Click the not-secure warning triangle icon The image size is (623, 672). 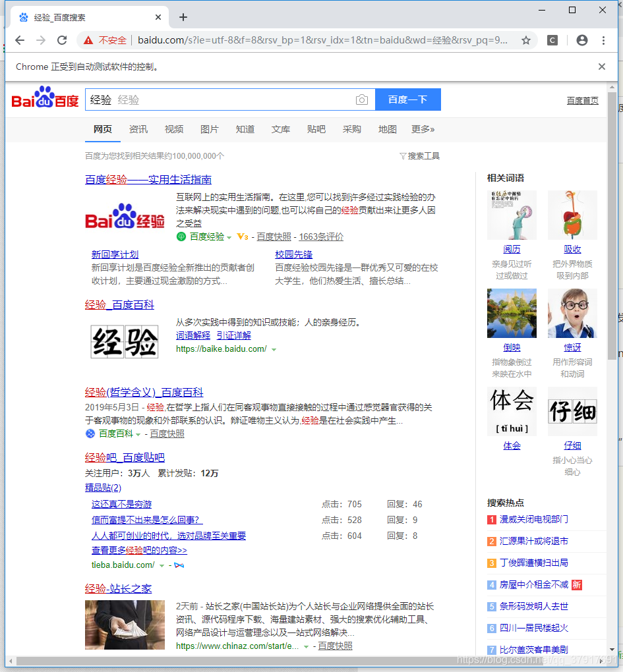pyautogui.click(x=88, y=40)
